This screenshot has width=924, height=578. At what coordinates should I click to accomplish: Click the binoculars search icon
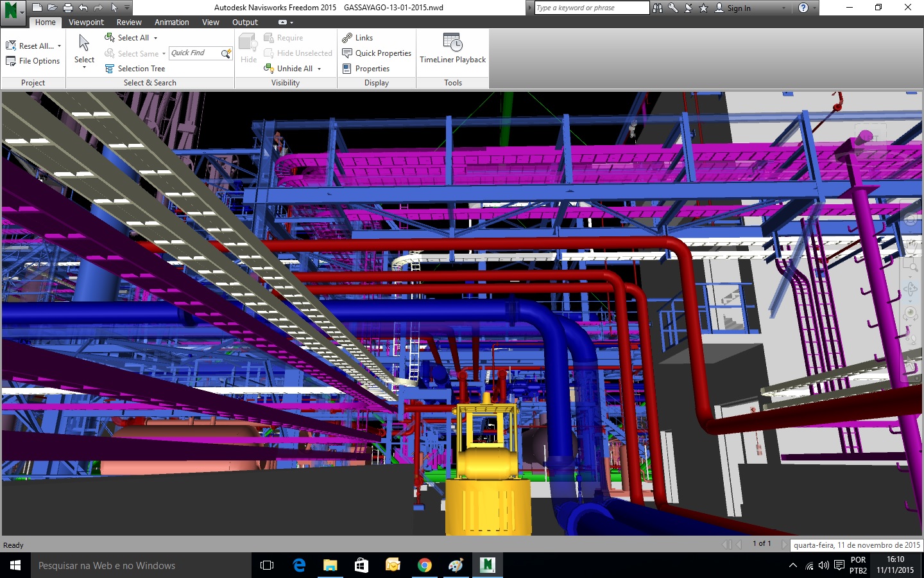(658, 8)
